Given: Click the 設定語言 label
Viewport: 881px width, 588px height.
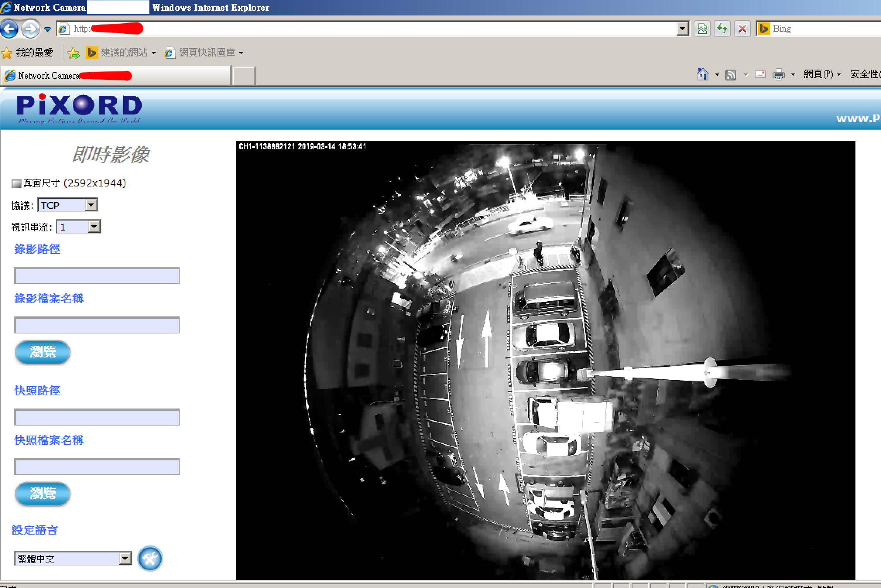Looking at the screenshot, I should pyautogui.click(x=35, y=530).
